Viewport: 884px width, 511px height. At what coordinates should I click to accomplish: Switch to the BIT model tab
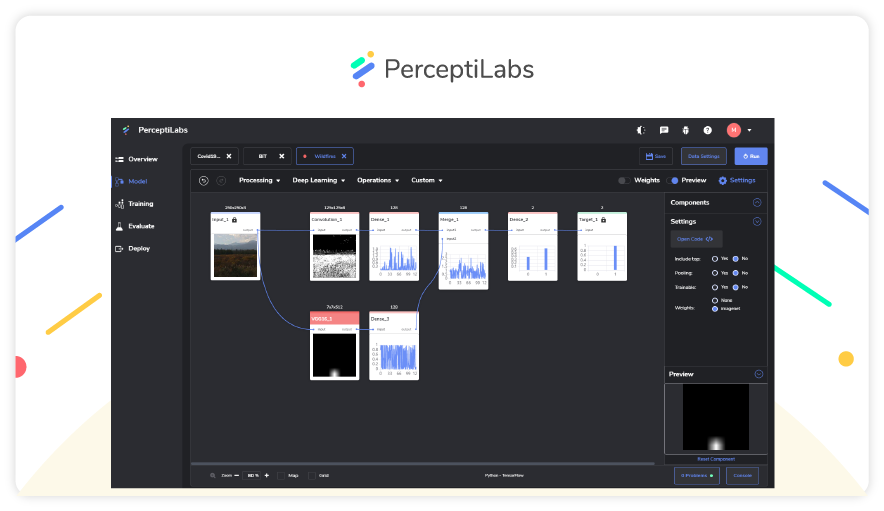pyautogui.click(x=263, y=156)
